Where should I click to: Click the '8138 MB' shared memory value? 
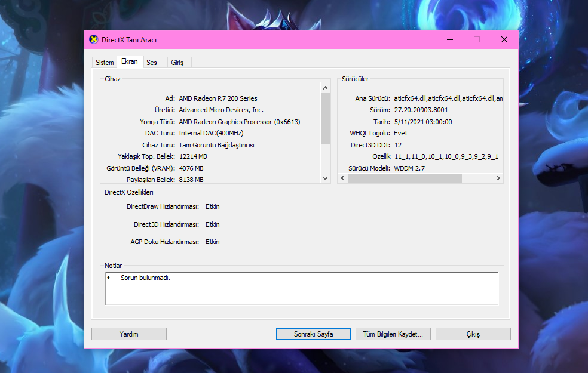tap(191, 180)
